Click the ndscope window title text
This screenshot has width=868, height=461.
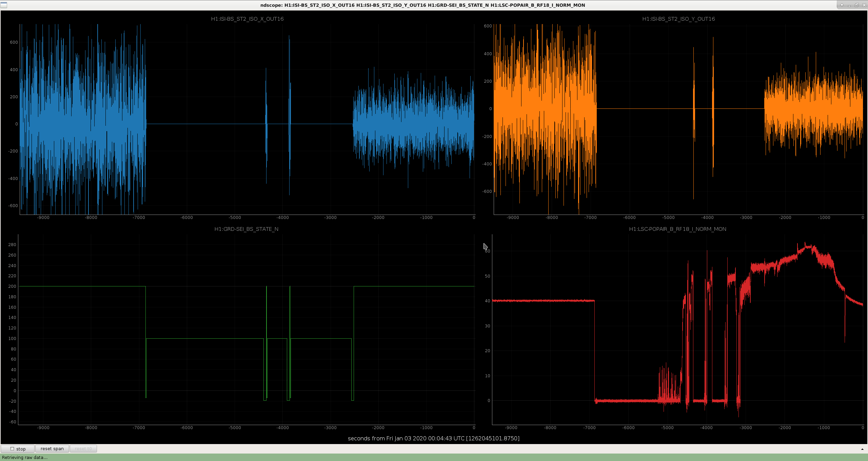point(422,5)
